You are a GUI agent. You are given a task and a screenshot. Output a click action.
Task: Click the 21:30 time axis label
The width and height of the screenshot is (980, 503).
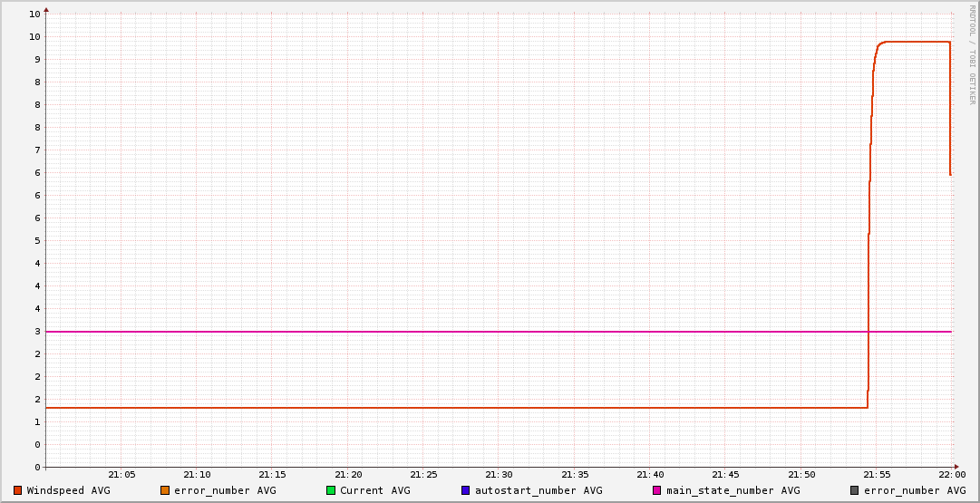pos(499,474)
